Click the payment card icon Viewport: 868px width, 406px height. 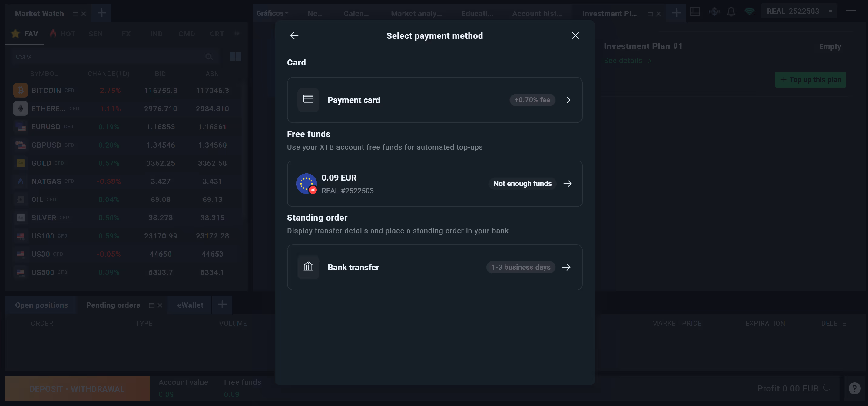pyautogui.click(x=308, y=99)
